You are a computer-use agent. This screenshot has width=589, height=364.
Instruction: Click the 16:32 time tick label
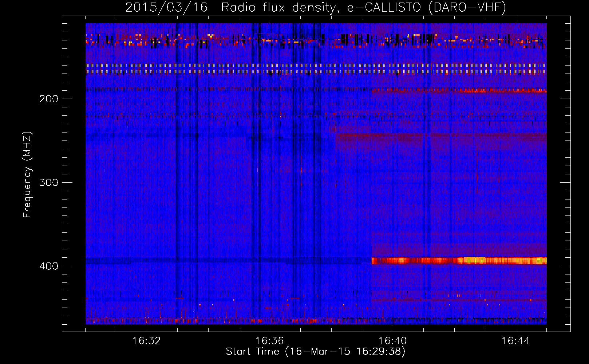tap(147, 341)
